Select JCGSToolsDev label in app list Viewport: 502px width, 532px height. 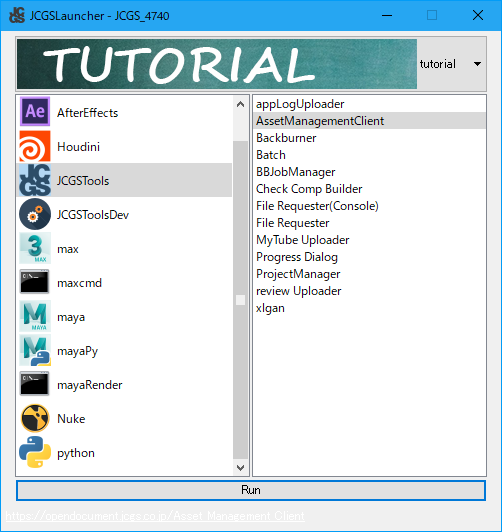click(93, 215)
